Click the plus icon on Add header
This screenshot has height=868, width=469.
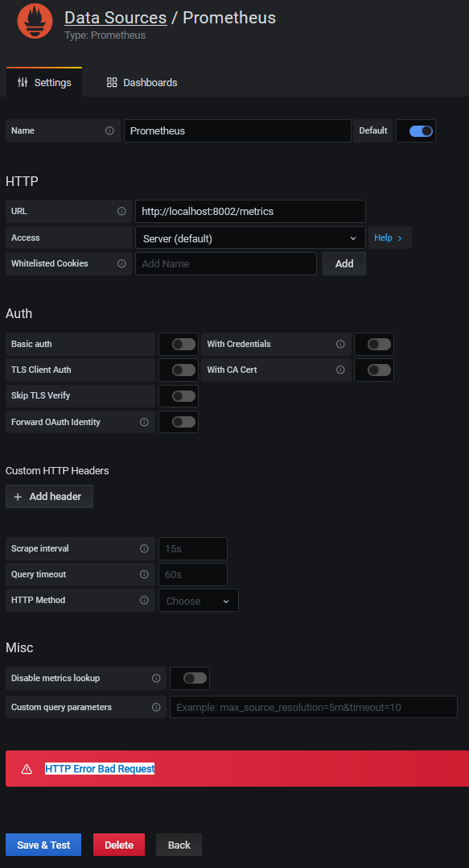17,496
